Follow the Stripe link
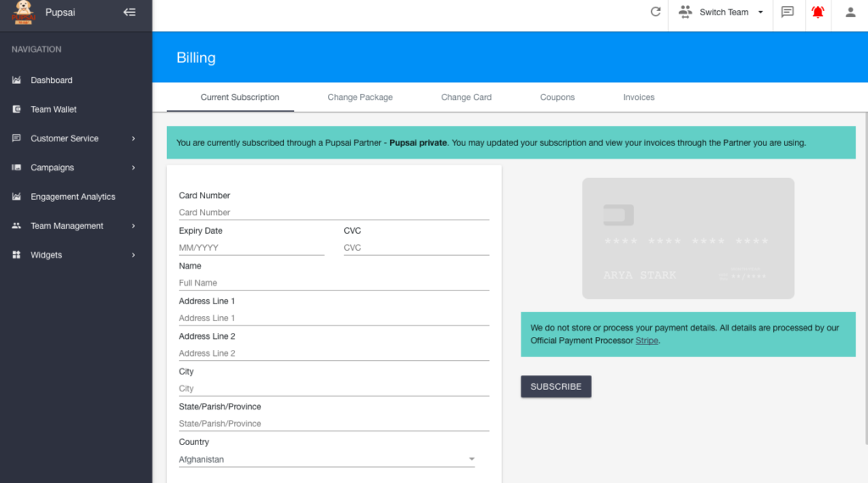868x483 pixels. (x=646, y=341)
